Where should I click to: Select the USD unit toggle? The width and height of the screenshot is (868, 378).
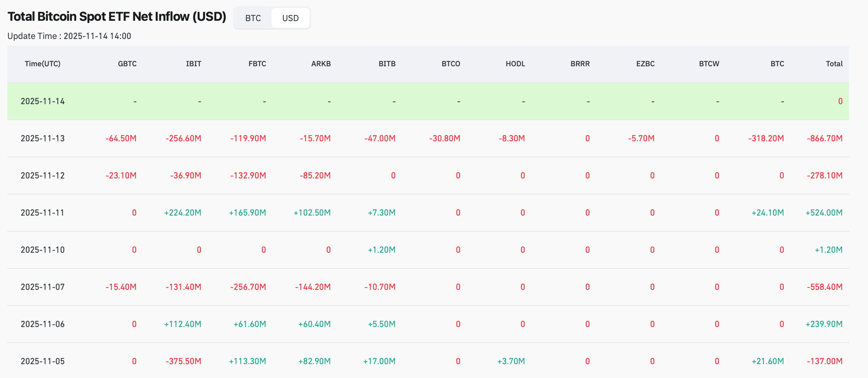290,18
